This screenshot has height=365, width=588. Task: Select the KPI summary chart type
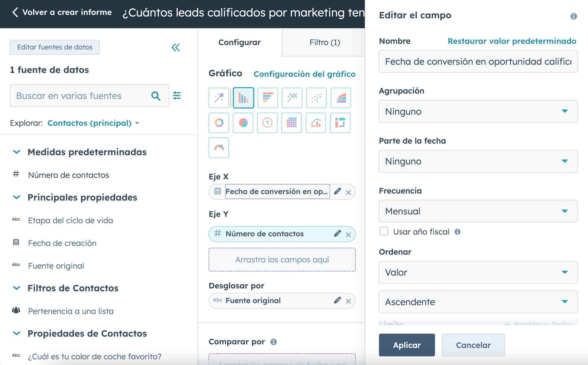click(267, 123)
